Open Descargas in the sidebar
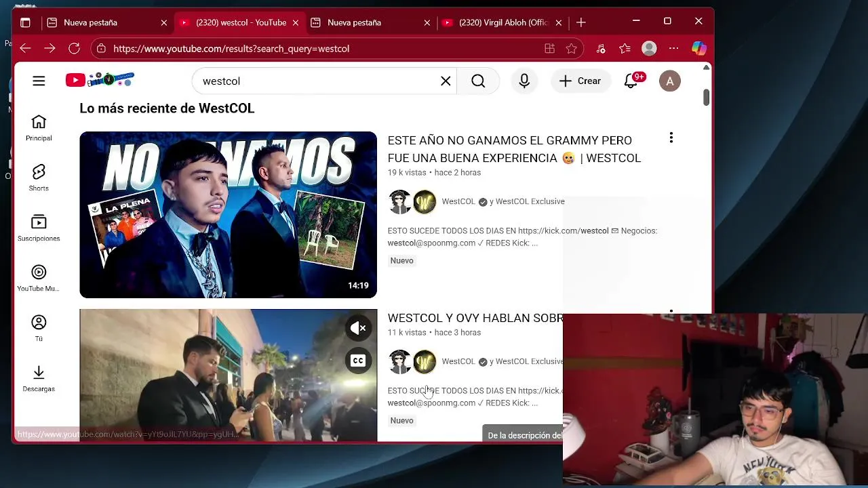This screenshot has height=488, width=868. point(39,379)
